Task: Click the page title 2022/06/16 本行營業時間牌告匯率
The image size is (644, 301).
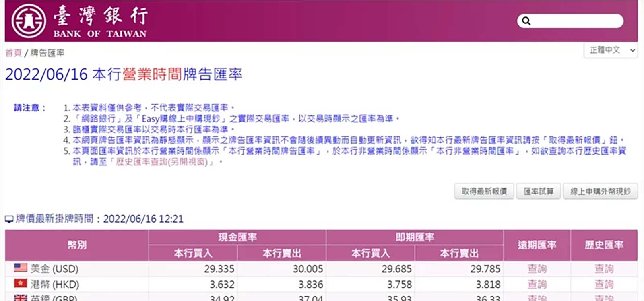Action: (x=124, y=74)
